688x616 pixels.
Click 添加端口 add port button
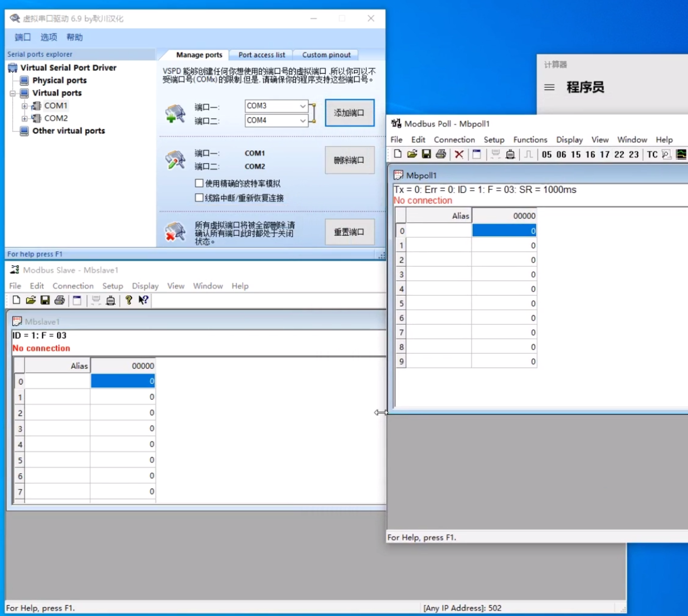tap(349, 113)
